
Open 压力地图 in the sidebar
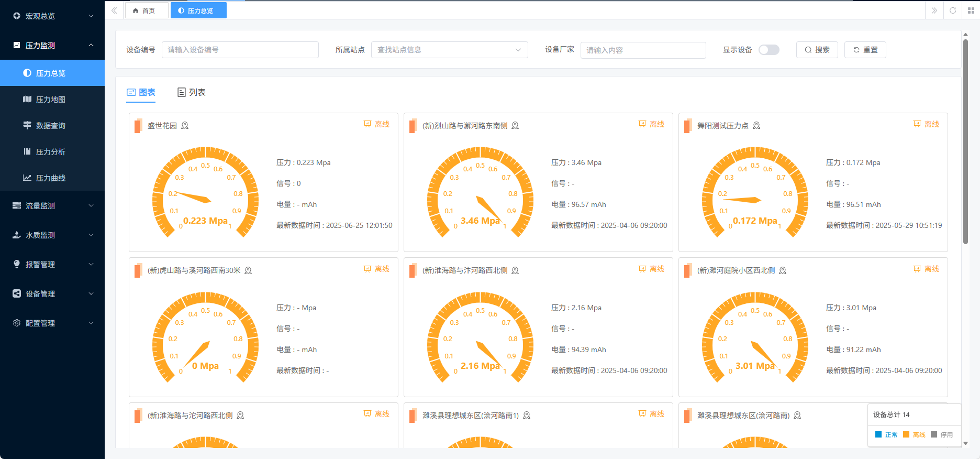click(x=51, y=100)
